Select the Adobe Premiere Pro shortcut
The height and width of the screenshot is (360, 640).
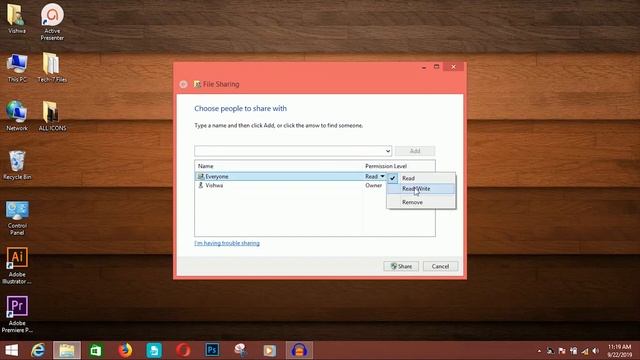17,314
